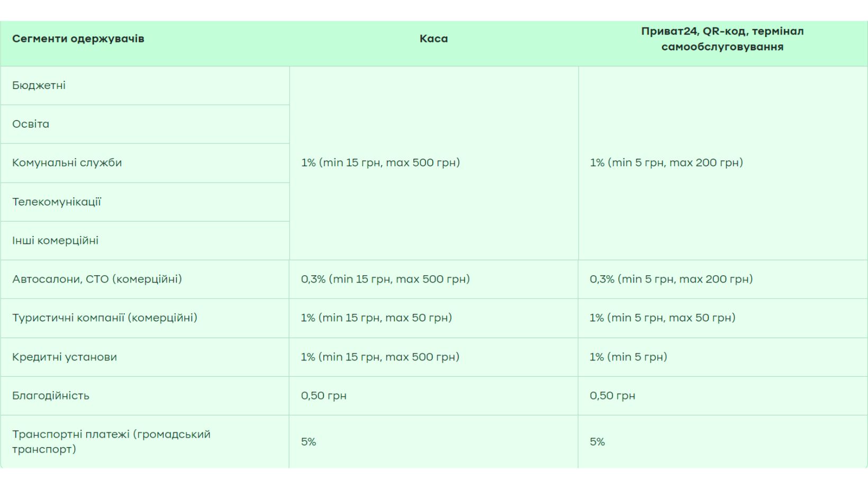
Task: Select the "Бюджетні" segment row
Action: [x=39, y=85]
